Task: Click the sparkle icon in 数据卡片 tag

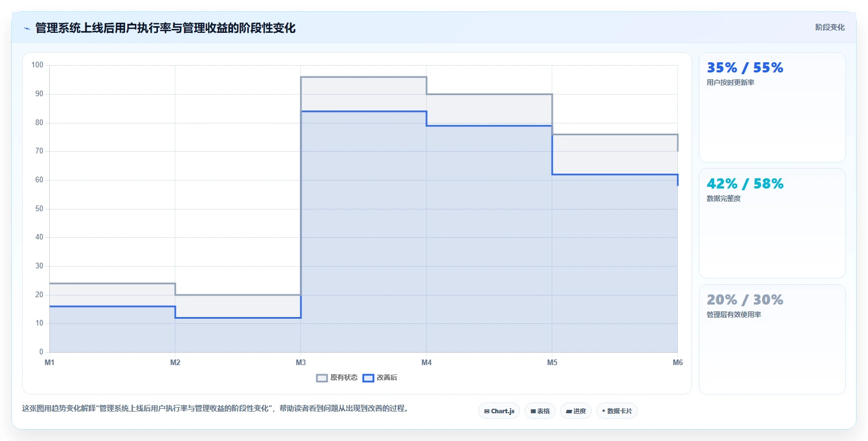Action: tap(604, 411)
